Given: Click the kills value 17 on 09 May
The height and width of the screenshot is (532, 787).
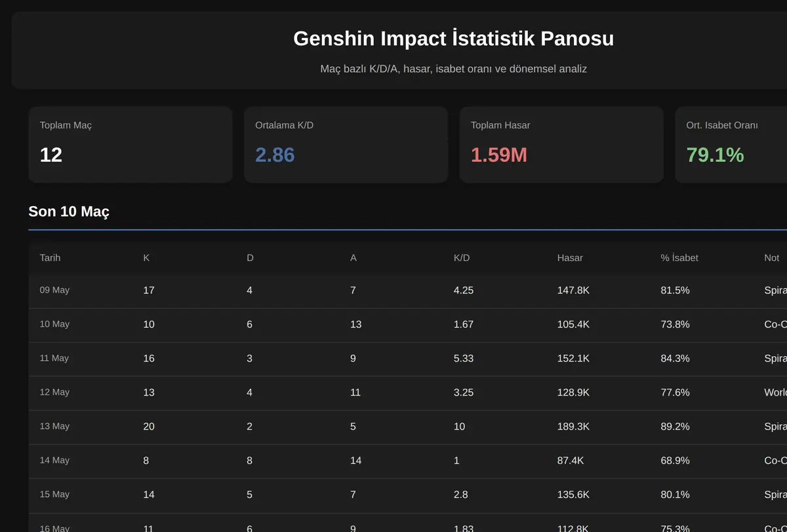Looking at the screenshot, I should coord(149,290).
